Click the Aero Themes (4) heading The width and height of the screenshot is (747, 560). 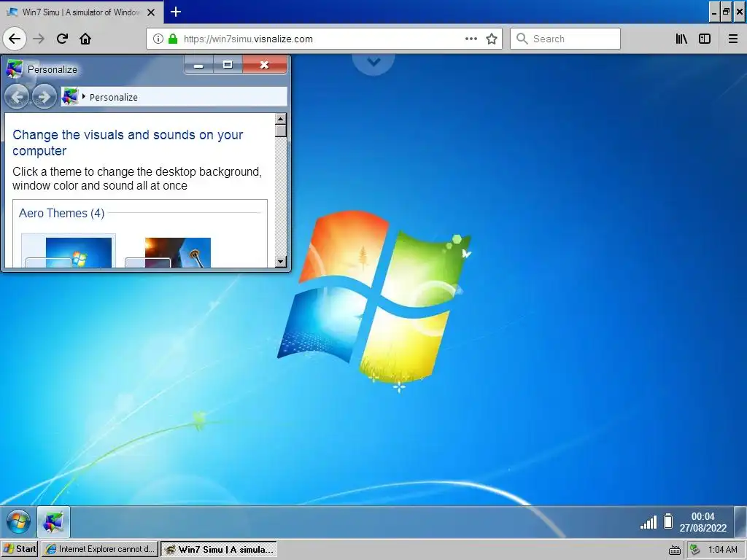[61, 213]
